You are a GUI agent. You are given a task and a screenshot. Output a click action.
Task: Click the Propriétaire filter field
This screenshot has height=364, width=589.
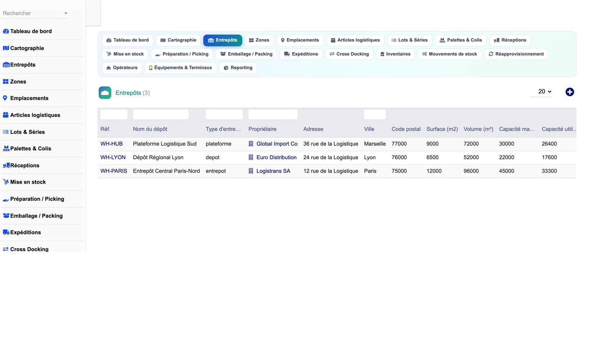(x=273, y=114)
